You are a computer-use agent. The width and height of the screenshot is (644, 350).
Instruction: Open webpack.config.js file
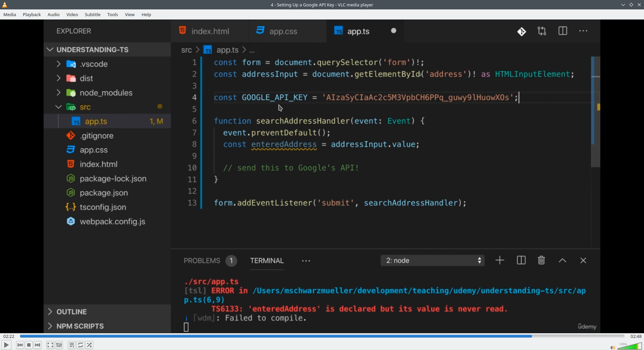pyautogui.click(x=107, y=222)
